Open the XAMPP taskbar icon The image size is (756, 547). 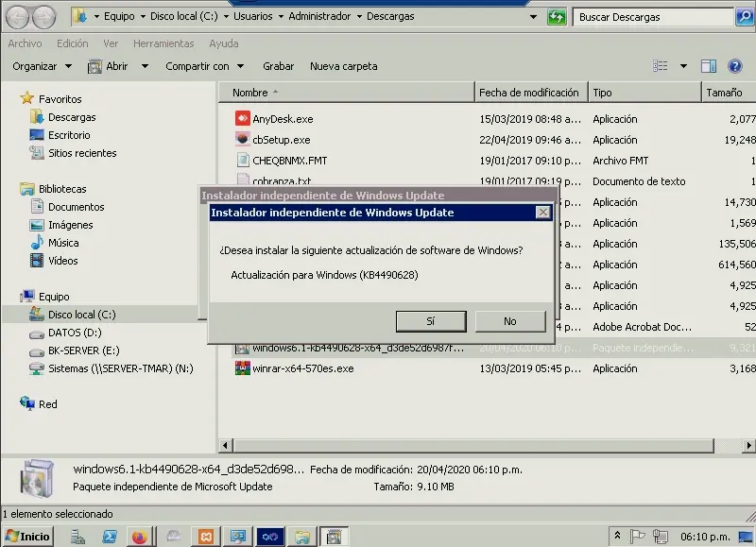(x=206, y=537)
